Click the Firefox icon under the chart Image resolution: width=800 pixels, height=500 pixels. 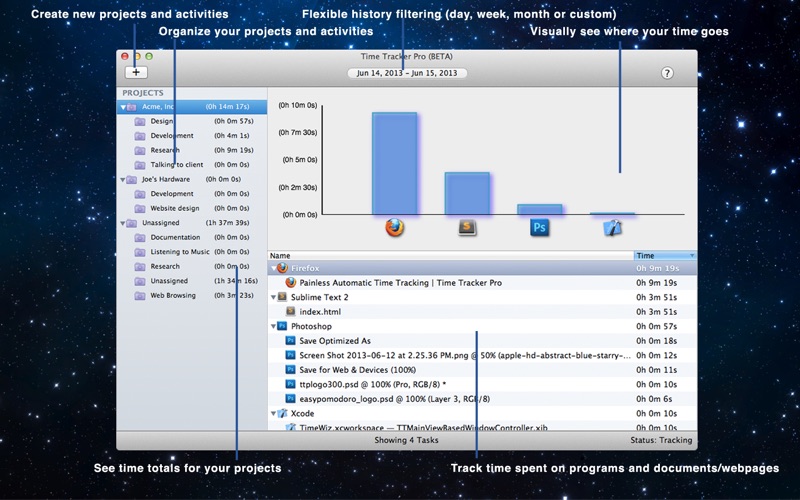(394, 228)
